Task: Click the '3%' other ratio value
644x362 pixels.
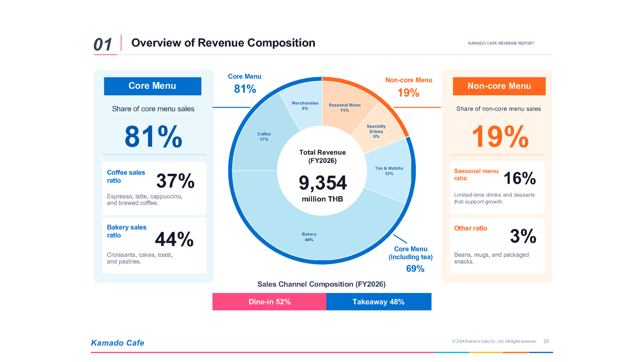Action: (x=523, y=236)
